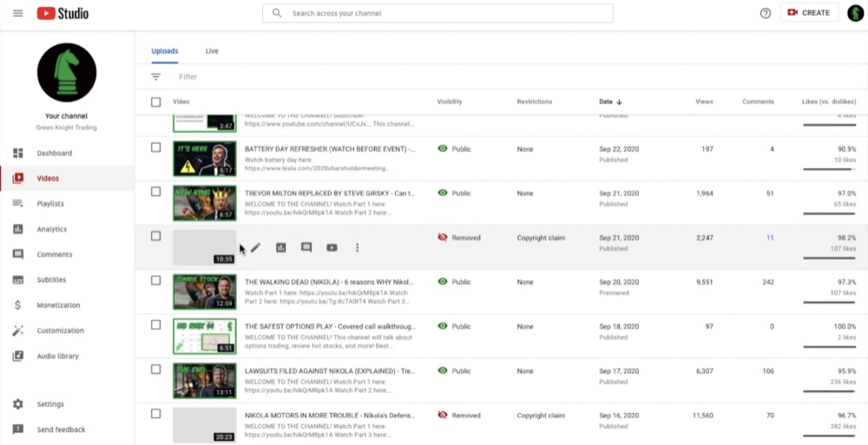Open the TREVOR MILTON REPLACED thumbnail
868x445 pixels.
pyautogui.click(x=205, y=203)
